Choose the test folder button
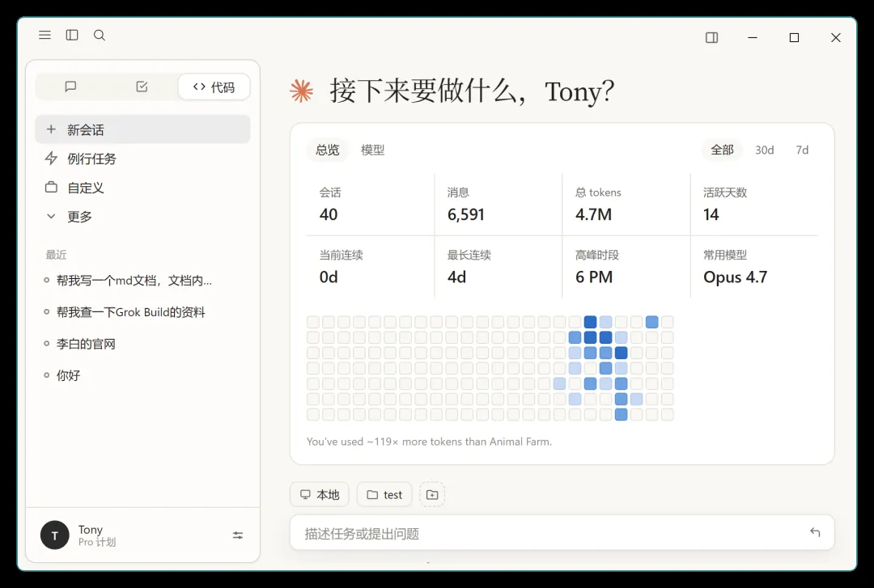The image size is (874, 588). (x=384, y=494)
